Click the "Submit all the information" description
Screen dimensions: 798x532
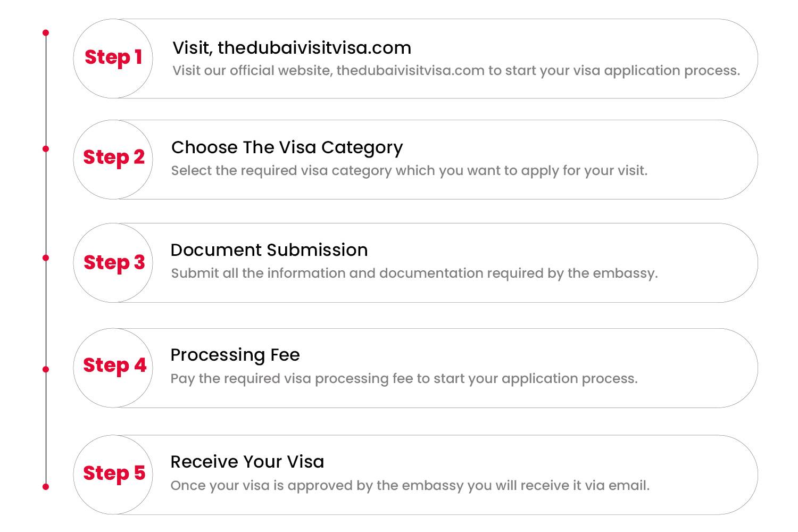[414, 273]
